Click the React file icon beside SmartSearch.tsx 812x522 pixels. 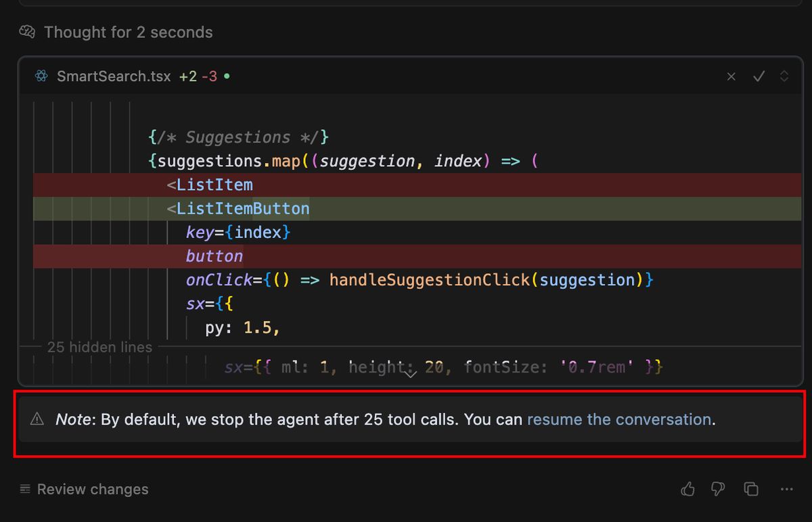coord(40,76)
